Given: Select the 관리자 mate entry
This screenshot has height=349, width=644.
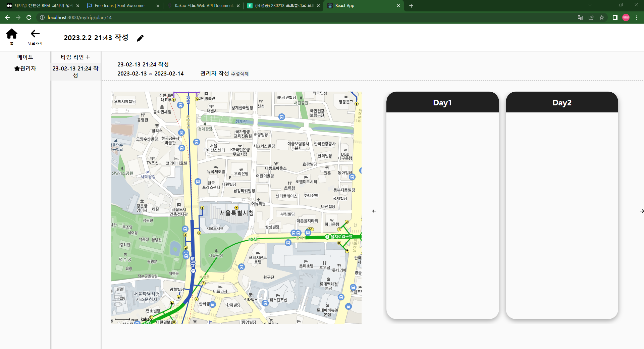Looking at the screenshot, I should (25, 68).
